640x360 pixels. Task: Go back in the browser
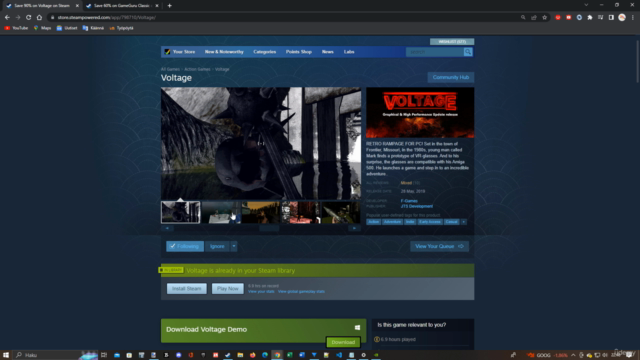pyautogui.click(x=7, y=18)
